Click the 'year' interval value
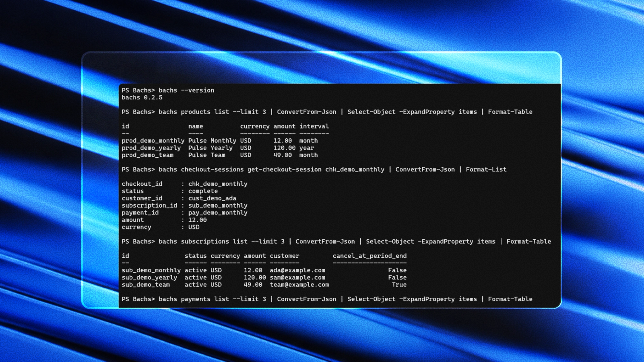This screenshot has width=644, height=362. [x=307, y=148]
